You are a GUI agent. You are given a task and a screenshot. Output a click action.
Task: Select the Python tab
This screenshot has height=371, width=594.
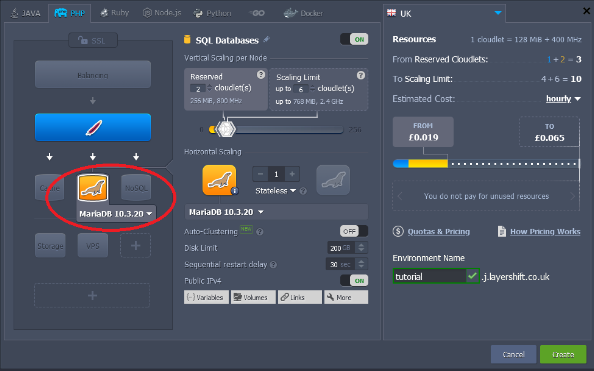(x=213, y=13)
